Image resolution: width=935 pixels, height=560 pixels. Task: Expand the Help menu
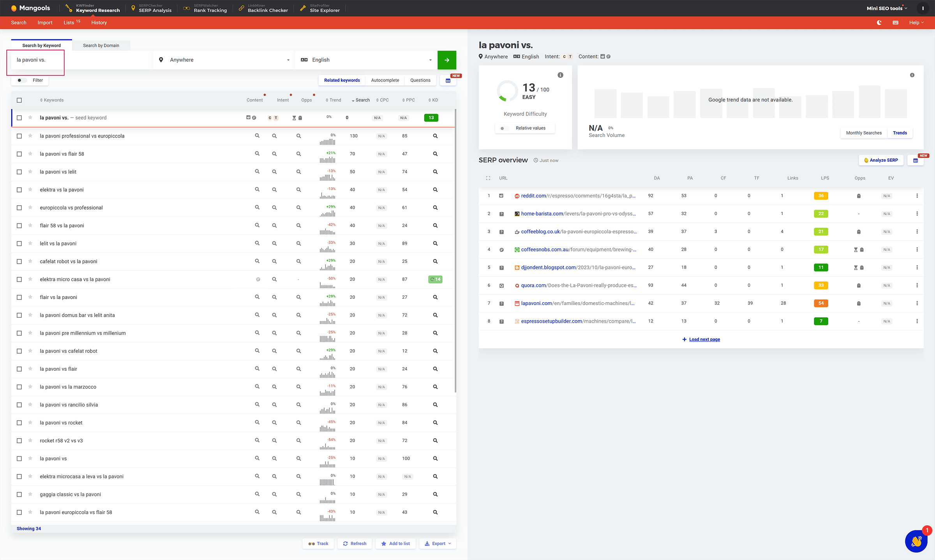coord(916,23)
